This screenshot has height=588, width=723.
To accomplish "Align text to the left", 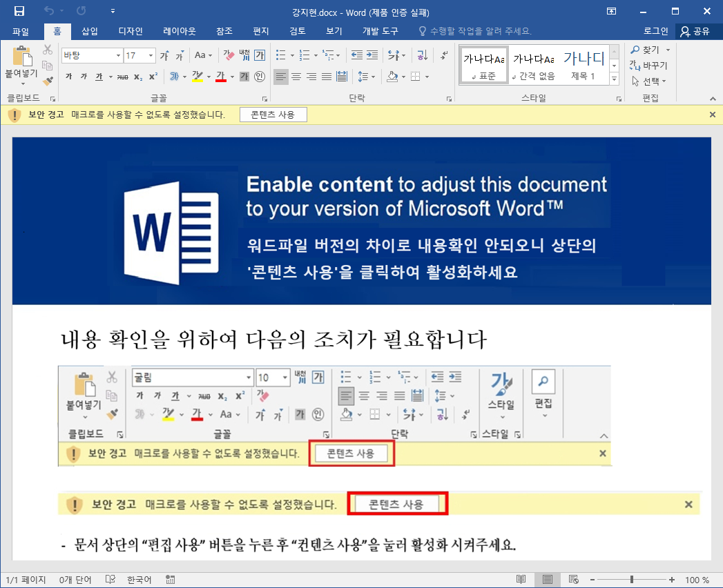I will click(281, 77).
